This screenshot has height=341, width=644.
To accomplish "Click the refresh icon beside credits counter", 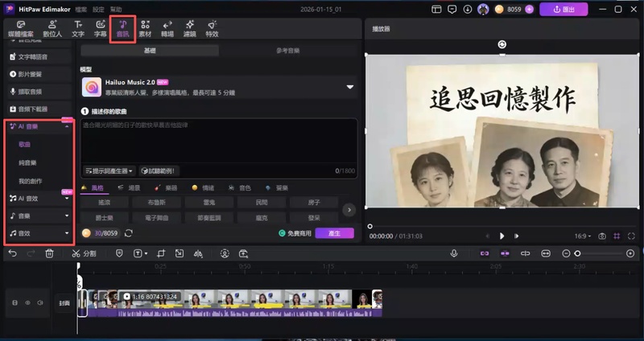I will point(129,233).
